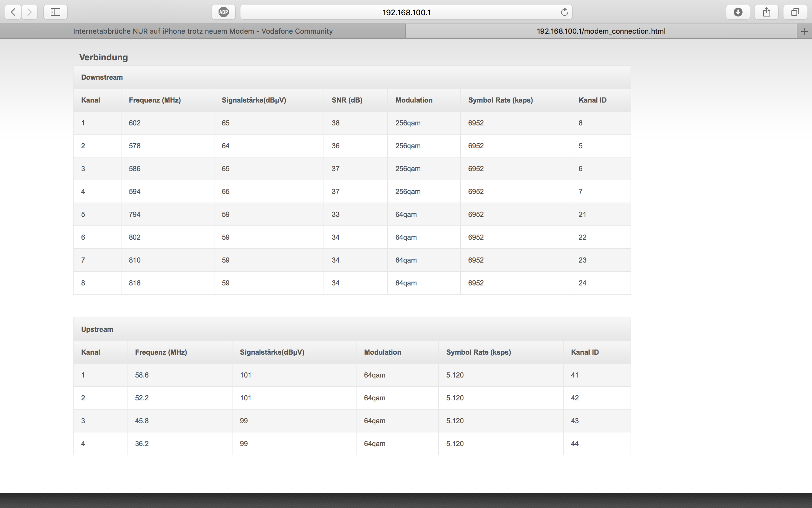Switch to the Vodafone Community tab

[x=203, y=31]
